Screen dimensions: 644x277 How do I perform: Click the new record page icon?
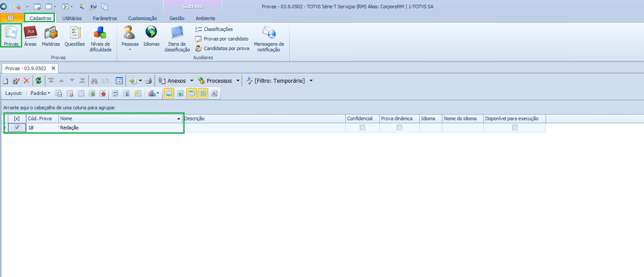coord(5,81)
